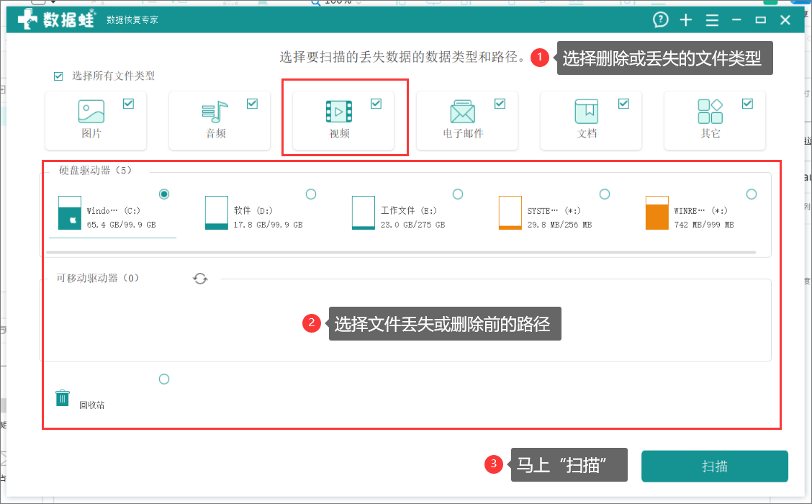Uncheck the 文档 file type checkbox
This screenshot has width=812, height=504.
point(623,104)
